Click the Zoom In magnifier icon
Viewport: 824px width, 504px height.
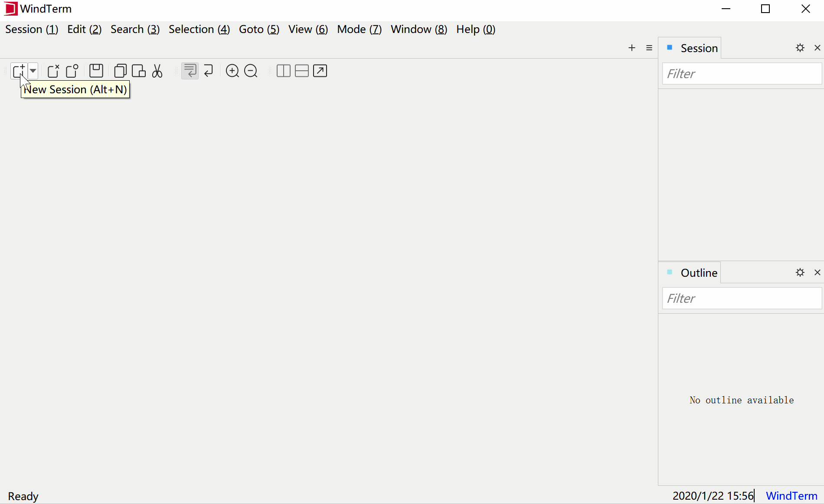232,71
